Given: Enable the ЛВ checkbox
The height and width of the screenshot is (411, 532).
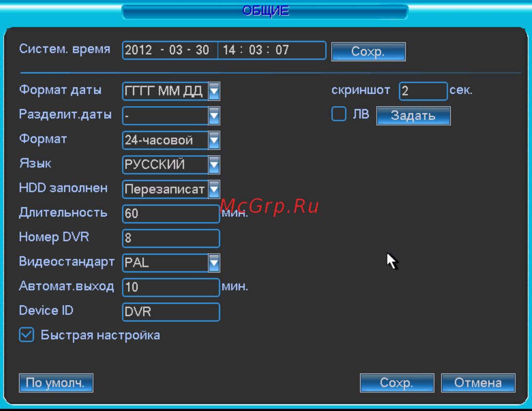Looking at the screenshot, I should [338, 114].
